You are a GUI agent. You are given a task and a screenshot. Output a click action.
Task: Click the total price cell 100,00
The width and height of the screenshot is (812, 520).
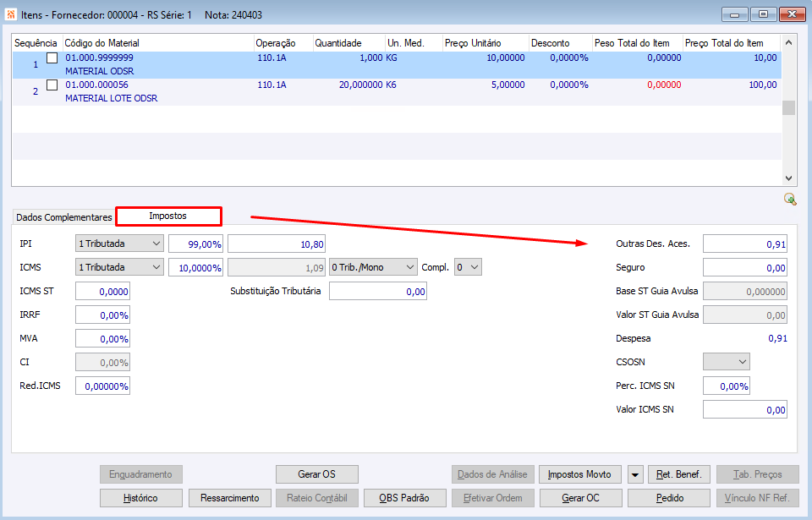pyautogui.click(x=763, y=85)
